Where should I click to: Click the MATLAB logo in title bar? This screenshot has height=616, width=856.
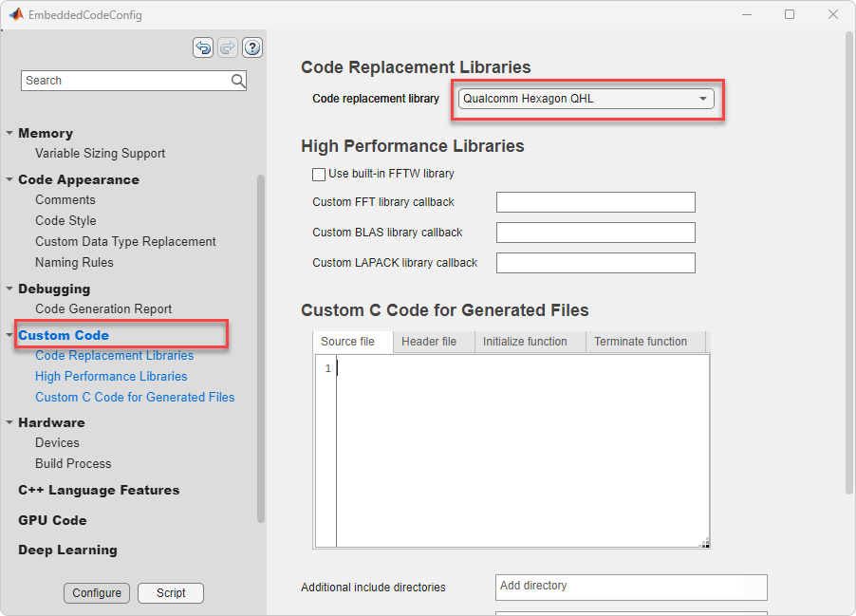click(16, 15)
